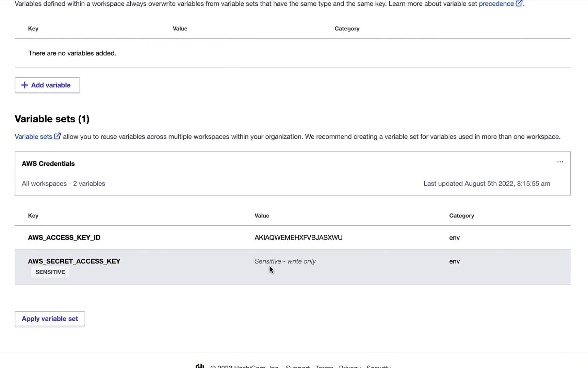This screenshot has width=588, height=368.
Task: Click the Apply variable set button
Action: [50, 319]
